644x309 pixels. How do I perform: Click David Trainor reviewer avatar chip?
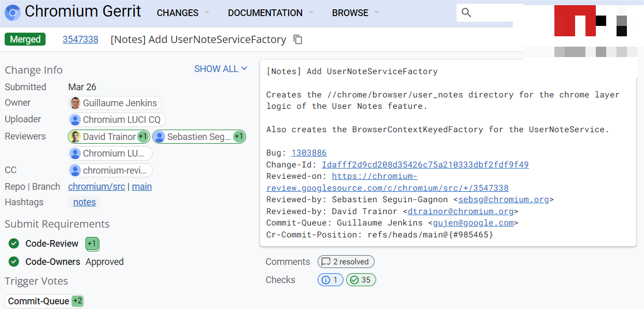click(x=109, y=137)
